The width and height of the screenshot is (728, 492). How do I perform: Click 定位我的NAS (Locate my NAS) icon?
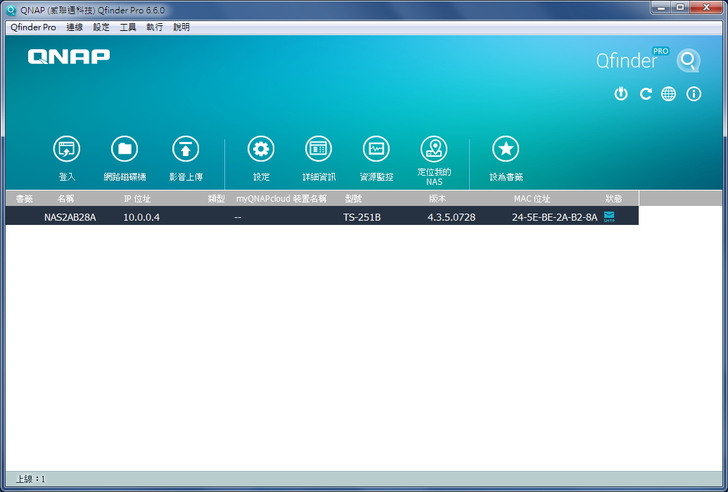[434, 150]
